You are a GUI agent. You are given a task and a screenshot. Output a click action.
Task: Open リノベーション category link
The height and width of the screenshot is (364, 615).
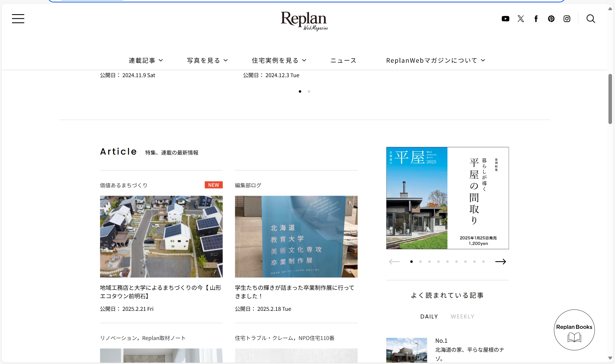click(x=119, y=338)
